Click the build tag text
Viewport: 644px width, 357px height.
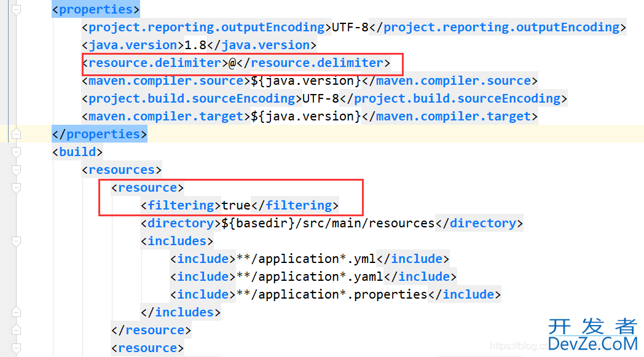coord(77,152)
